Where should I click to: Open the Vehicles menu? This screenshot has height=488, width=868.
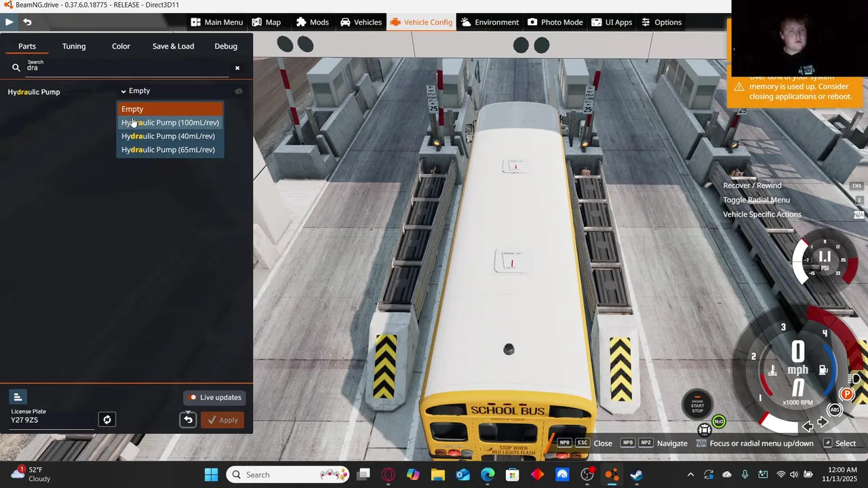click(361, 22)
